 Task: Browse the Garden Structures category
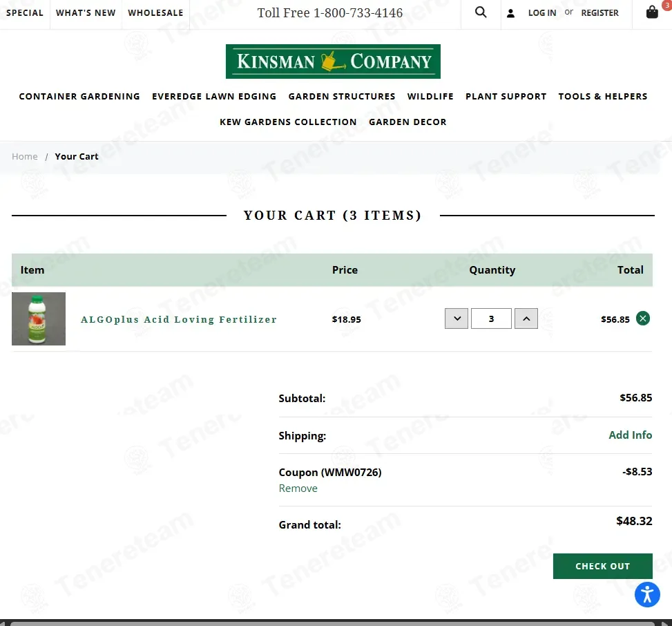click(x=342, y=97)
